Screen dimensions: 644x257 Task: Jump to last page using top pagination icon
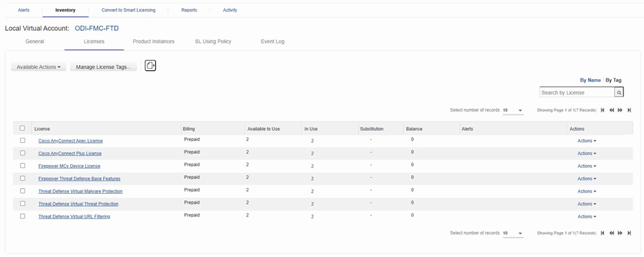[x=629, y=110]
